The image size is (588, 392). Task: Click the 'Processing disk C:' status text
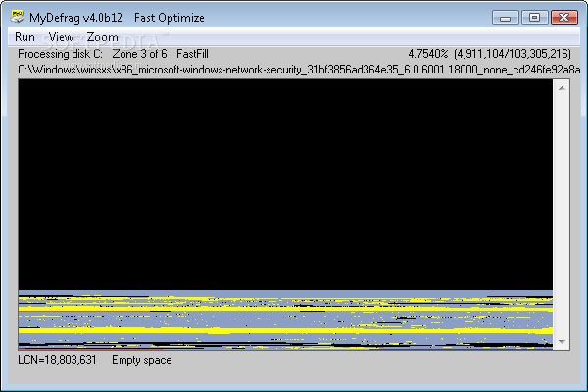click(60, 54)
